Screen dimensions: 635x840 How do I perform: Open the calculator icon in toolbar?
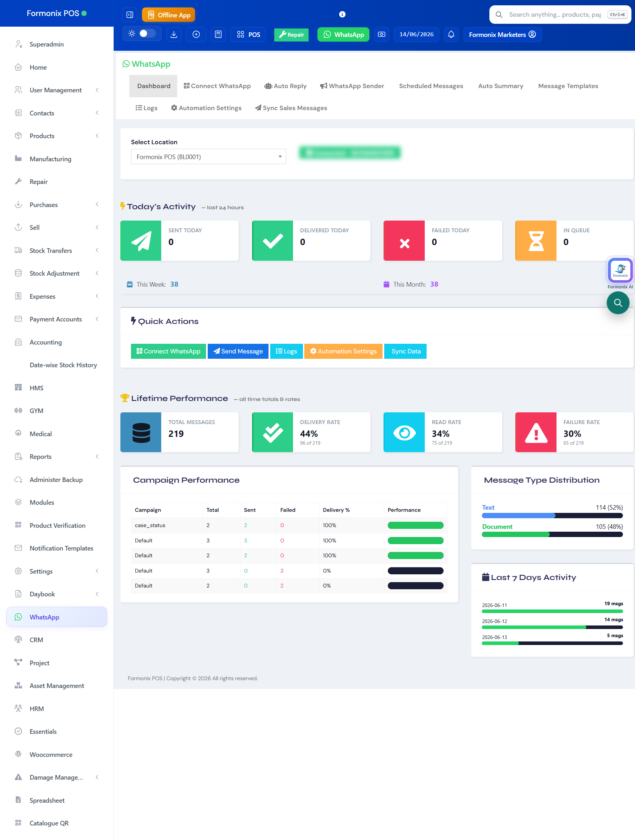(218, 34)
